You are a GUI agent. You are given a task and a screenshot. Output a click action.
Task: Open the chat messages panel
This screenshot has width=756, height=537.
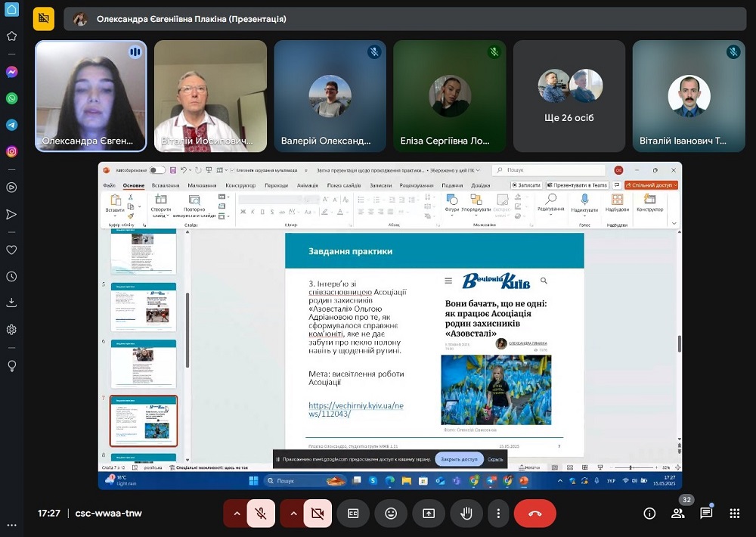click(706, 514)
